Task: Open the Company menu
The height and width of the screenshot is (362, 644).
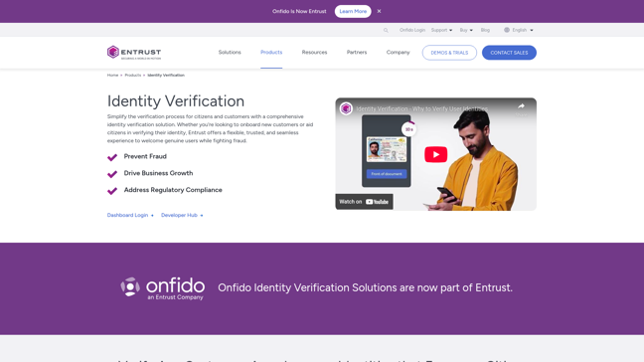Action: (398, 52)
